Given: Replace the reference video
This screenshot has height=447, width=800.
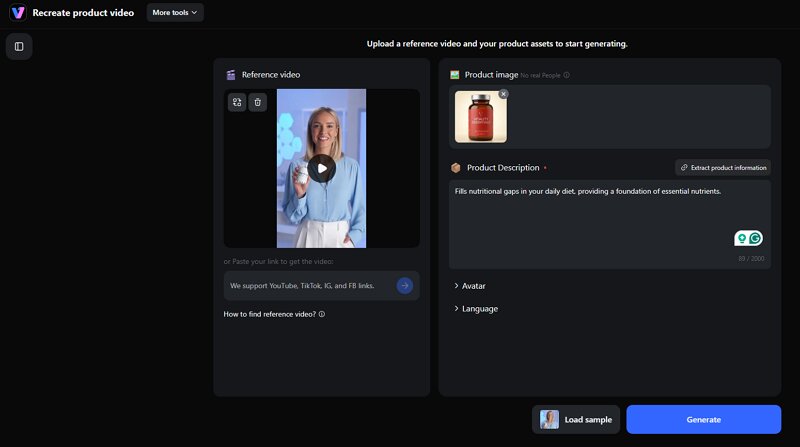Looking at the screenshot, I should (x=237, y=102).
